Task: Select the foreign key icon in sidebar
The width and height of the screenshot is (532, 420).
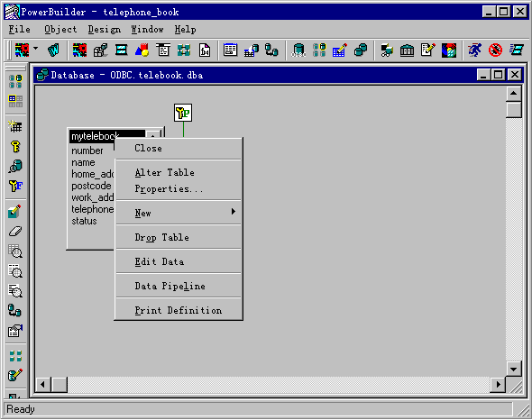Action: (x=15, y=186)
